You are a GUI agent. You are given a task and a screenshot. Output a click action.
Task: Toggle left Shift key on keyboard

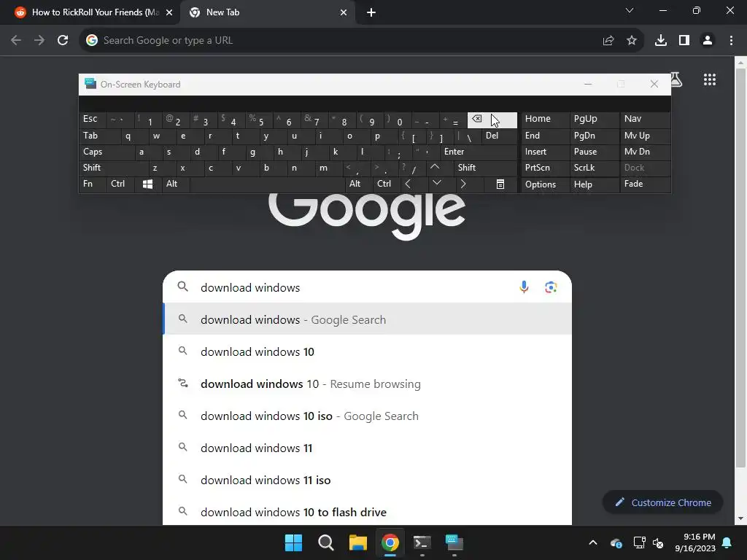[113, 168]
